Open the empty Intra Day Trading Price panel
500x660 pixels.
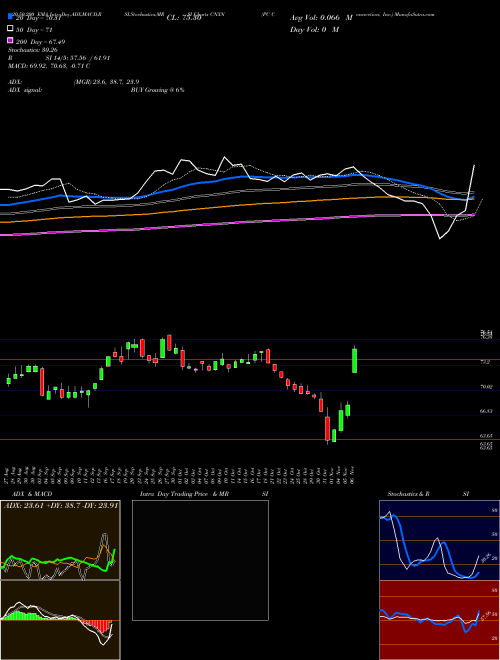point(200,560)
